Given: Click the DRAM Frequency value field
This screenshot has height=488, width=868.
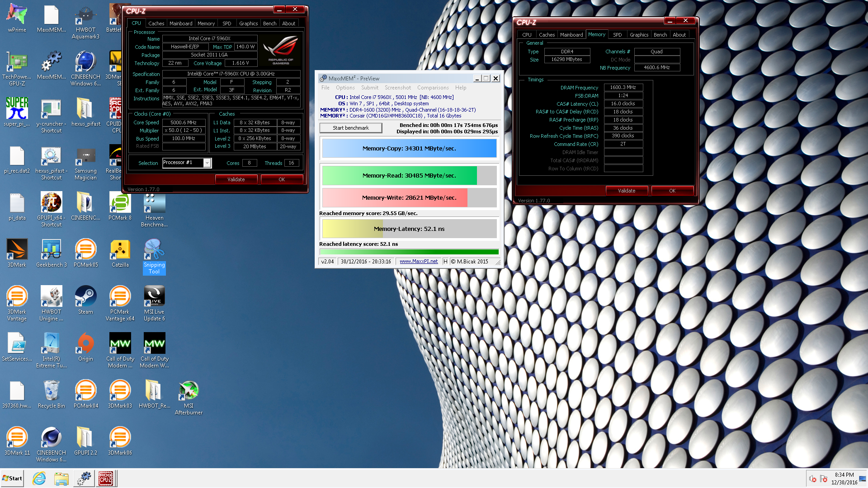Looking at the screenshot, I should (x=623, y=88).
